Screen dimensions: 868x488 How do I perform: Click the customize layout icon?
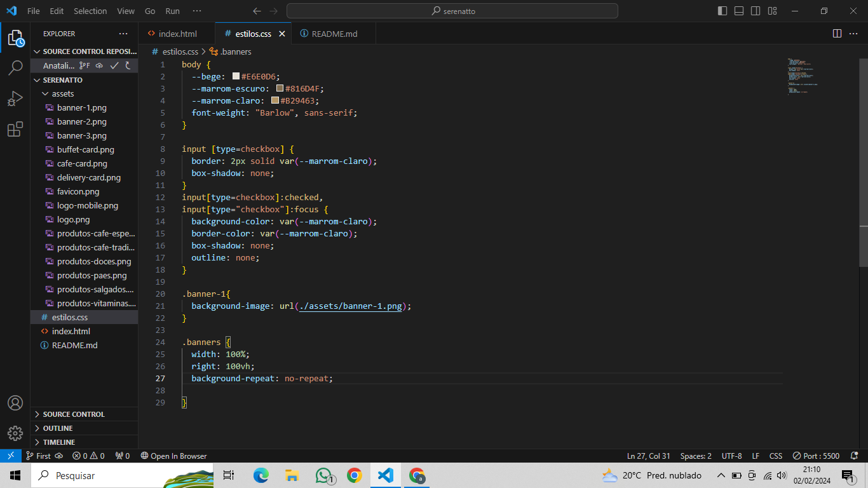click(x=772, y=11)
